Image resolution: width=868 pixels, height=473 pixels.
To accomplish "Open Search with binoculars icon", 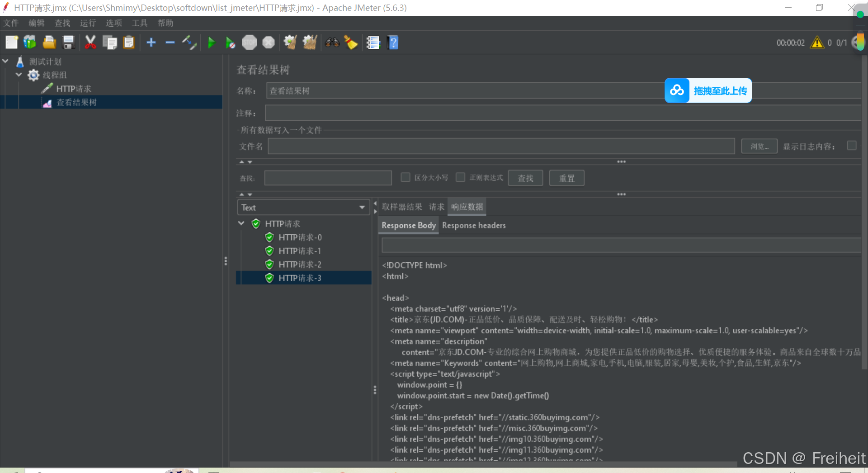I will [332, 43].
